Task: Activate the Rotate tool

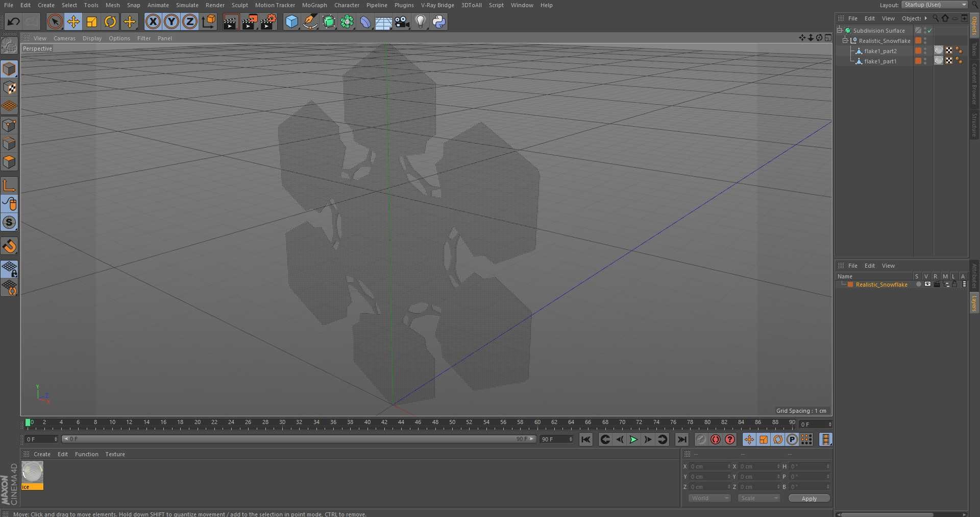Action: pyautogui.click(x=110, y=21)
